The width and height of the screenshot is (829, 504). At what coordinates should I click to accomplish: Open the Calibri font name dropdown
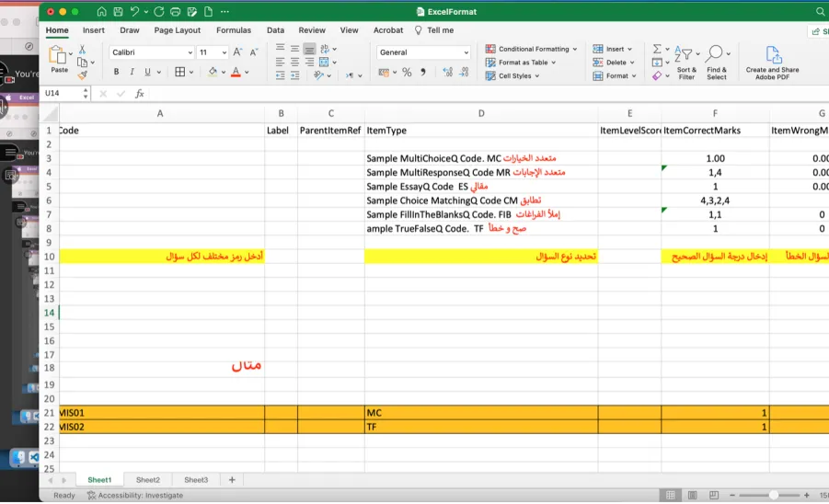point(152,52)
